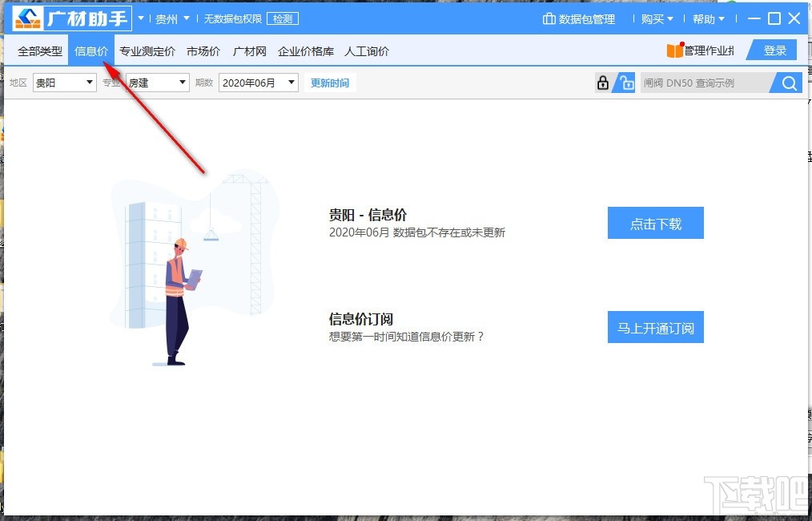Click 马上开通订阅 to subscribe
Screen dimensions: 812x521
(655, 327)
